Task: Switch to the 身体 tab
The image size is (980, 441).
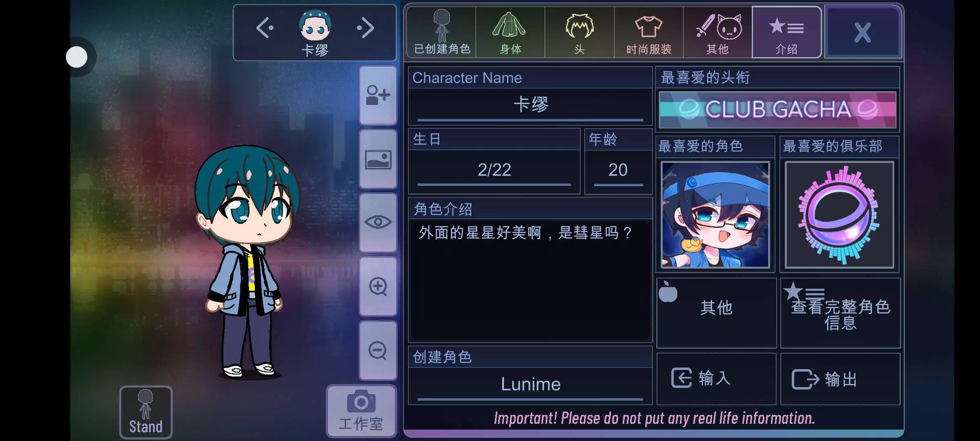Action: click(510, 32)
